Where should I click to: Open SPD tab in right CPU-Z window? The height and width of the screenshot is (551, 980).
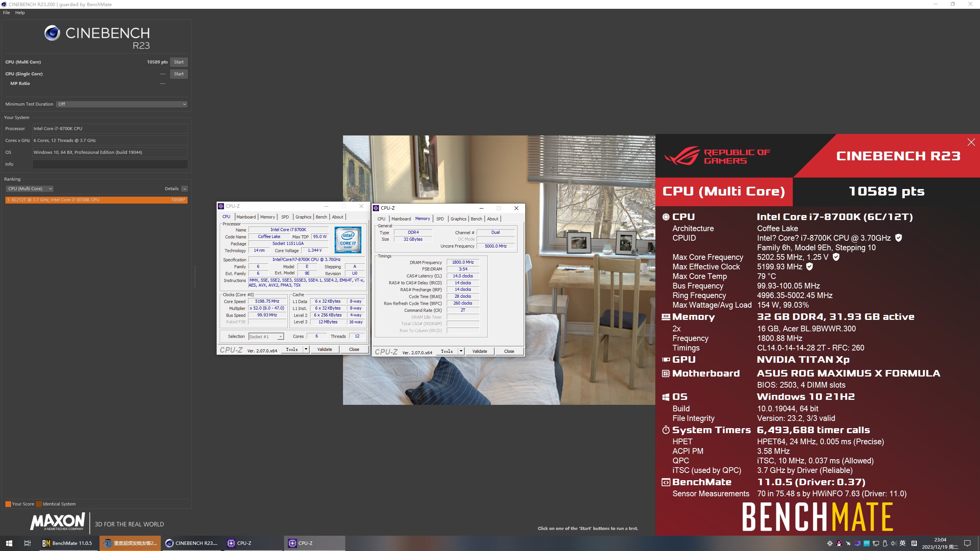pos(440,219)
